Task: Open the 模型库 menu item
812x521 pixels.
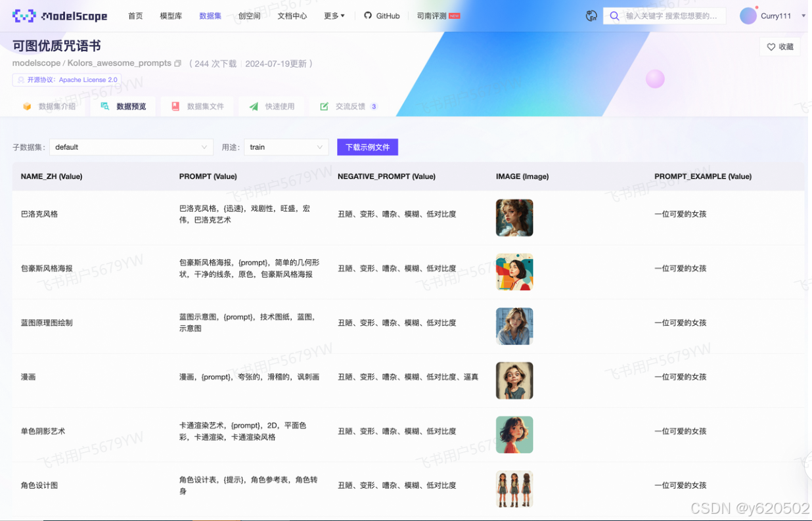Action: click(x=171, y=15)
